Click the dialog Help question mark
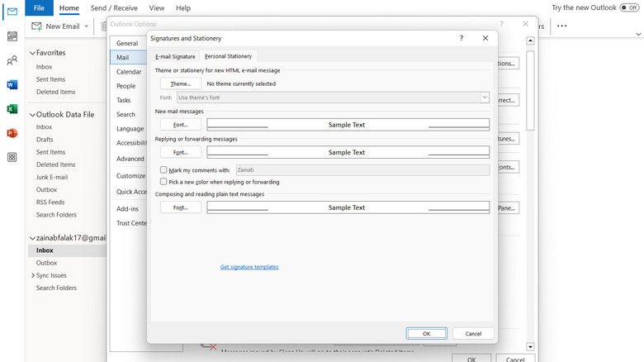 tap(462, 38)
